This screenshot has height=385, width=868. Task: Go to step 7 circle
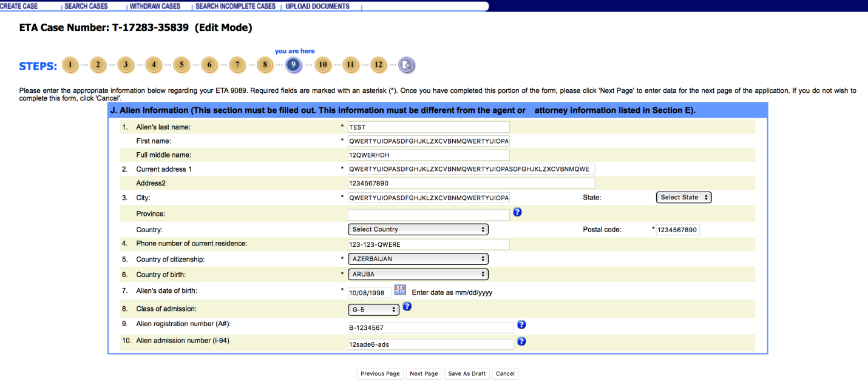point(237,65)
